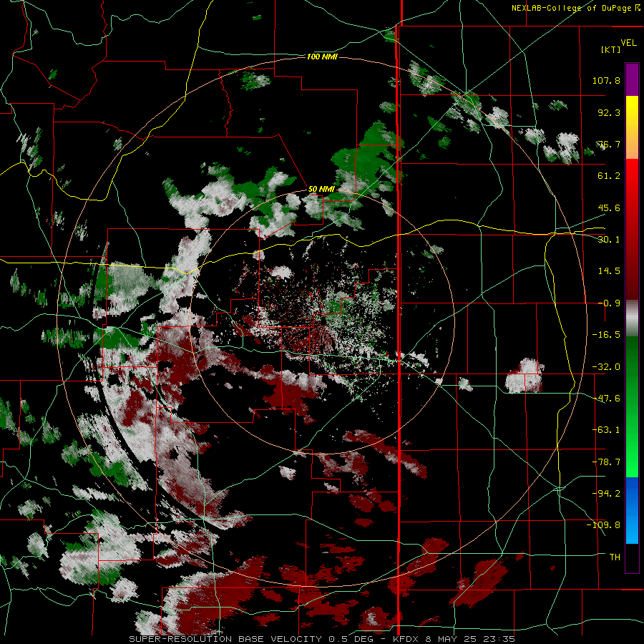Click the red outbound velocity color segment

632,229
